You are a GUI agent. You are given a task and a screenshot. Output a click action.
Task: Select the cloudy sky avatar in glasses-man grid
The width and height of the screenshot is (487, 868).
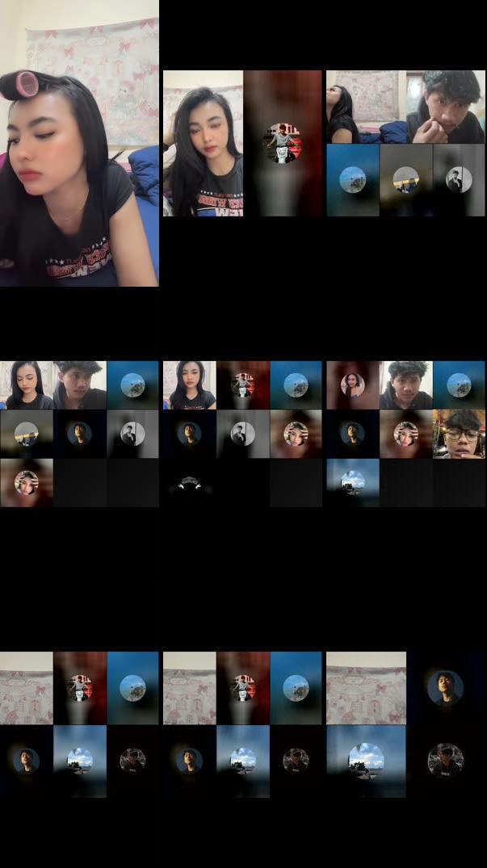click(353, 483)
